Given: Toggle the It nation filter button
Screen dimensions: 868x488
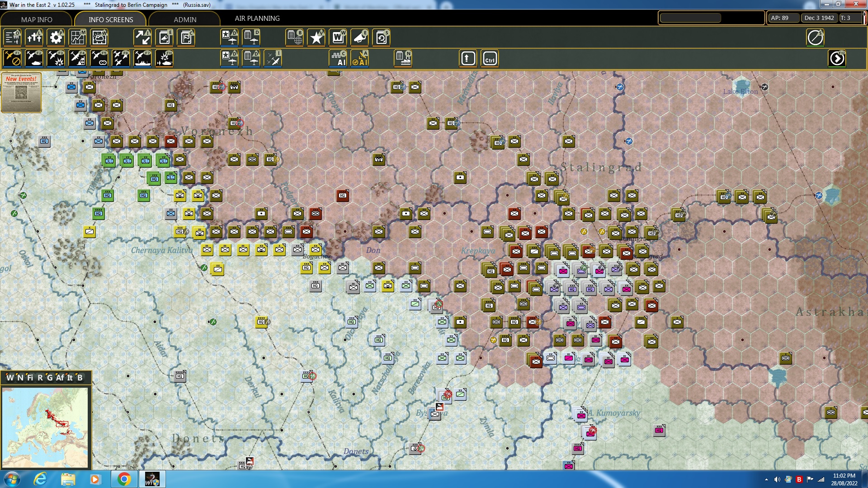Looking at the screenshot, I should click(x=70, y=377).
